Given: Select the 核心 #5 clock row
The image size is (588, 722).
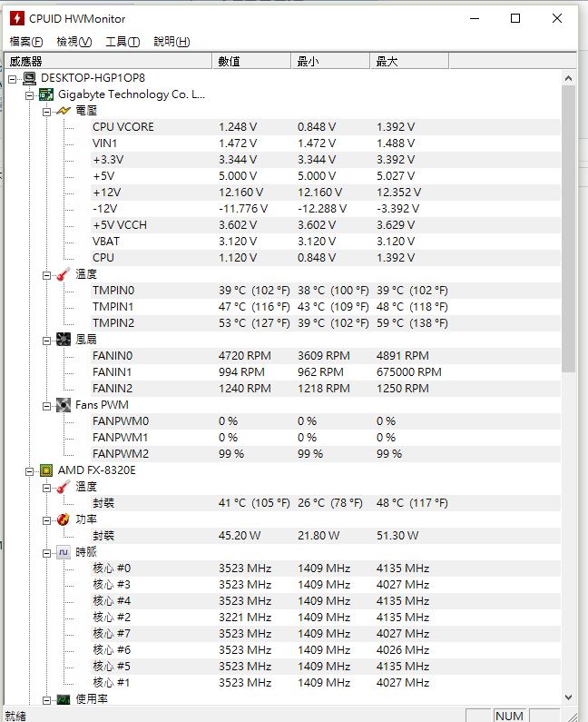Looking at the screenshot, I should pos(325,667).
